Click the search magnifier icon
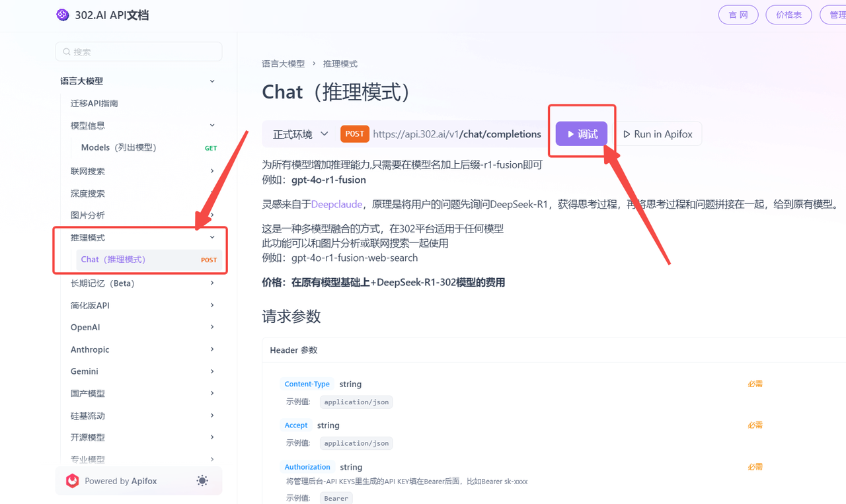This screenshot has height=504, width=846. 67,52
